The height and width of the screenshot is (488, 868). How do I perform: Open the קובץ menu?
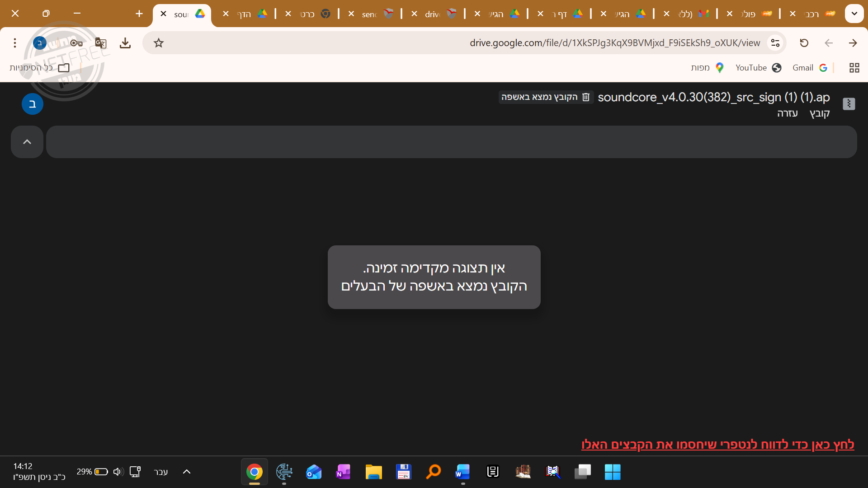pos(819,113)
